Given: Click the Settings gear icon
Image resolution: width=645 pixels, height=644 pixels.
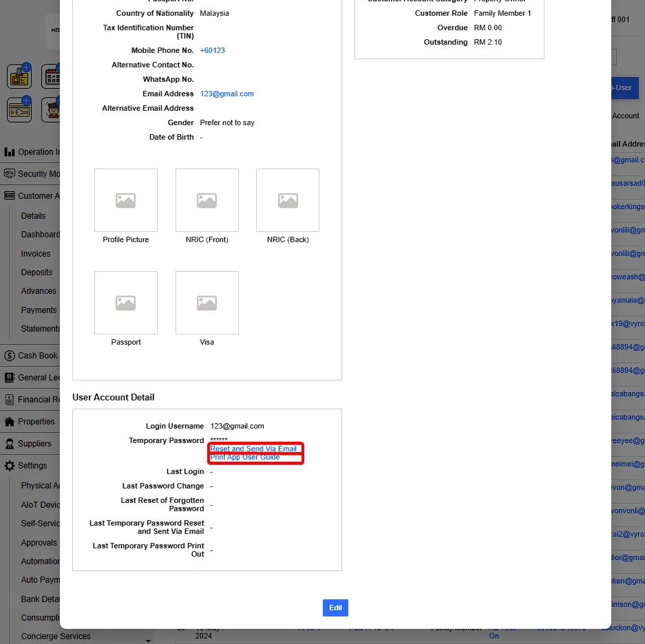Looking at the screenshot, I should pos(10,466).
